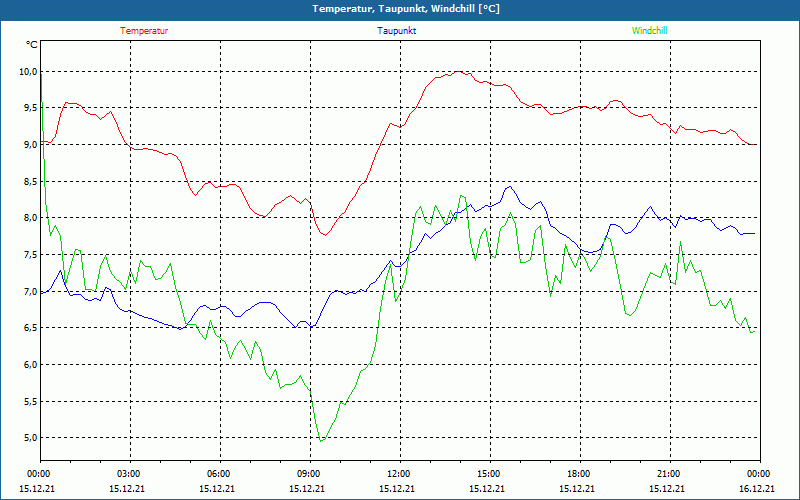Viewport: 800px width, 500px height.
Task: Click the 03:00 time axis label
Action: 131,474
